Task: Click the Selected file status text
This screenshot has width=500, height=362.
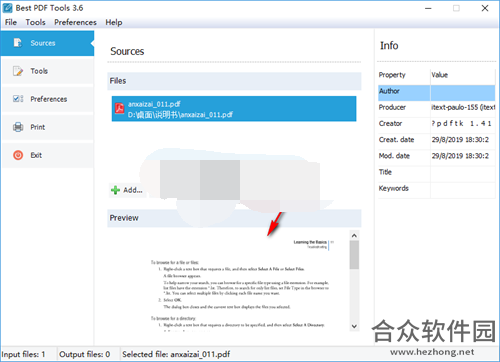Action: point(176,354)
